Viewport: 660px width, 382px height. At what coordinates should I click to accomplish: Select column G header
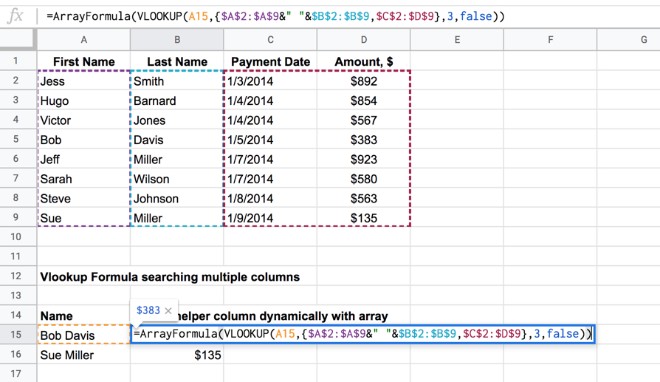[628, 40]
